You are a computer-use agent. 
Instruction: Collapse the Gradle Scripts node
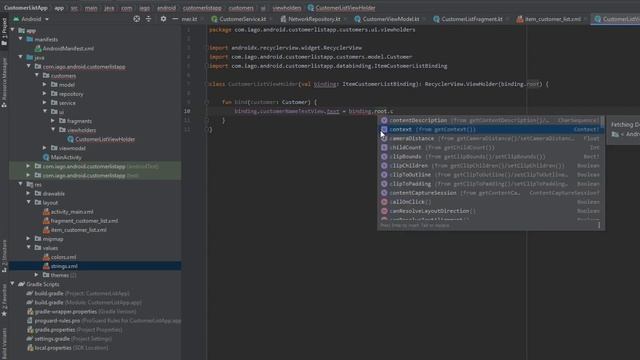[13, 284]
